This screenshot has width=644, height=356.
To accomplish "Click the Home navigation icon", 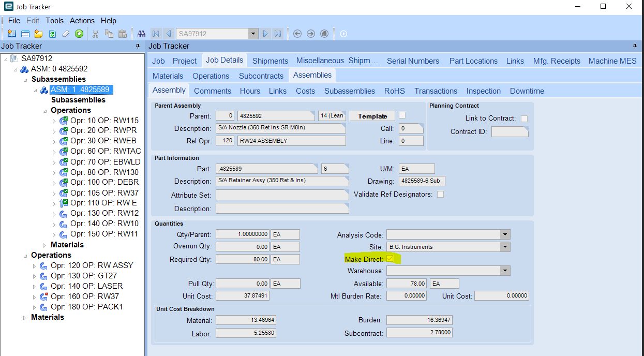I will tap(324, 34).
